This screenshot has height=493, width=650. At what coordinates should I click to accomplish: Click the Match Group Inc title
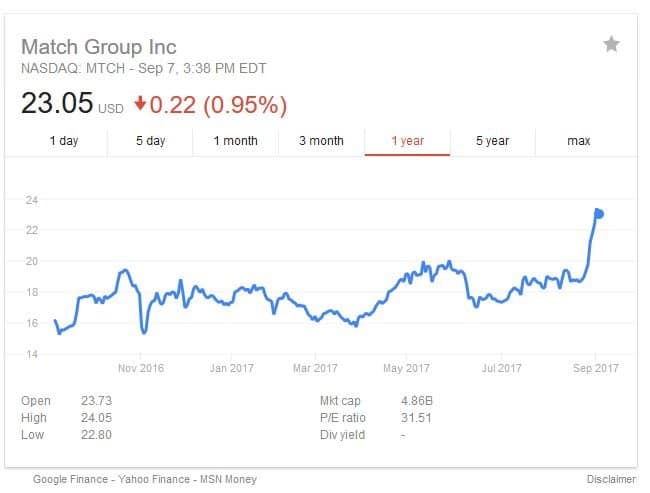point(99,46)
